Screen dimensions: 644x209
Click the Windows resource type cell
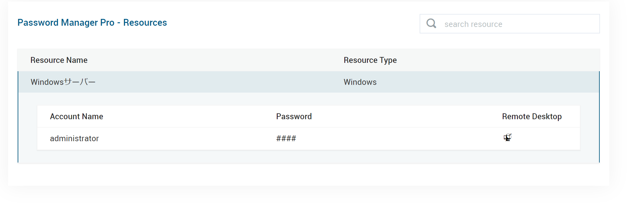[360, 82]
